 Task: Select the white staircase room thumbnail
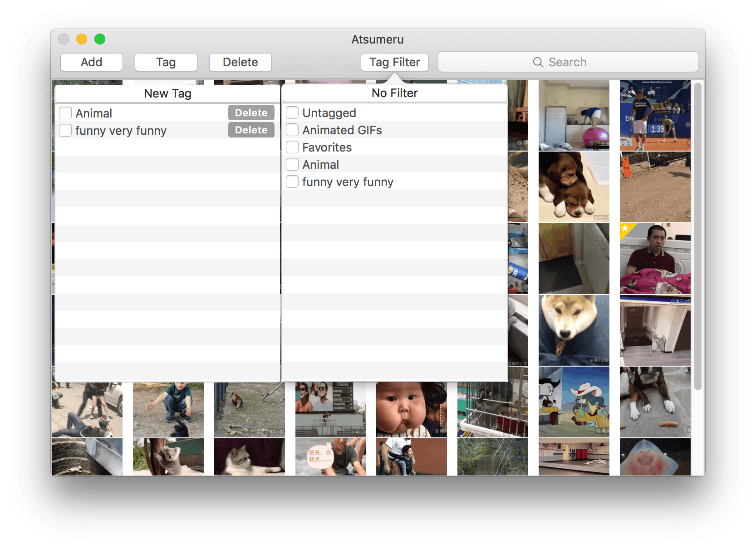pyautogui.click(x=655, y=330)
